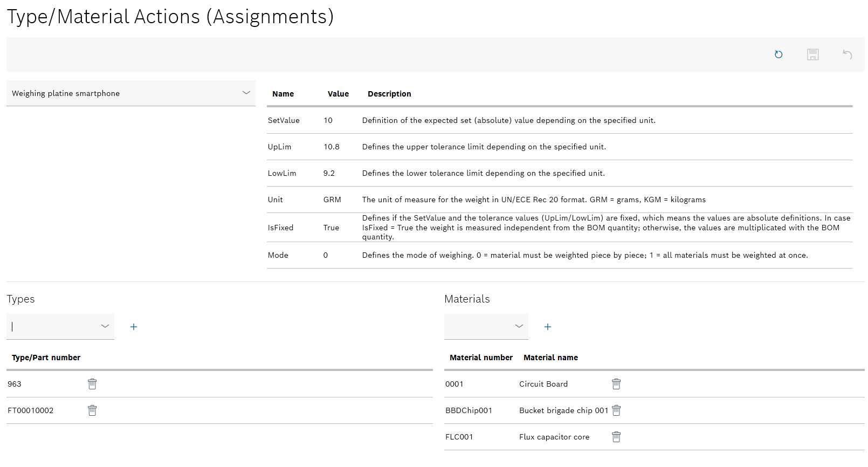Click the UpLim value 10.8
The width and height of the screenshot is (868, 467).
[332, 147]
